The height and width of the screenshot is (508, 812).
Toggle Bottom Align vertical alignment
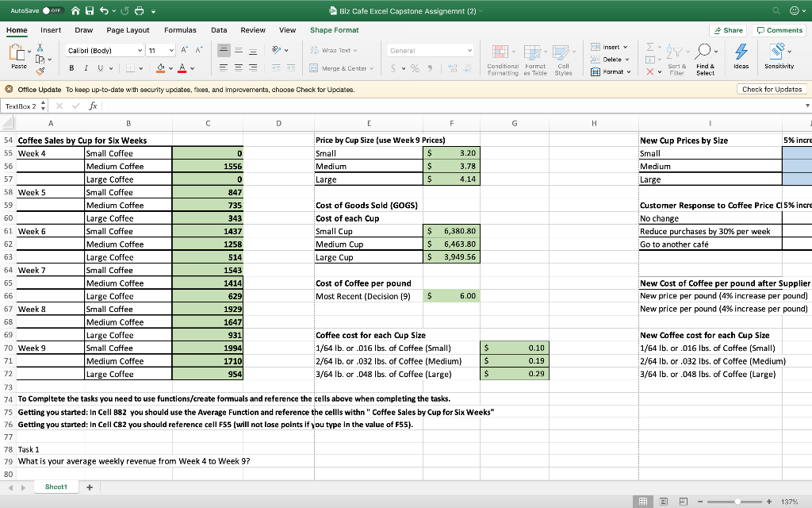[x=253, y=50]
